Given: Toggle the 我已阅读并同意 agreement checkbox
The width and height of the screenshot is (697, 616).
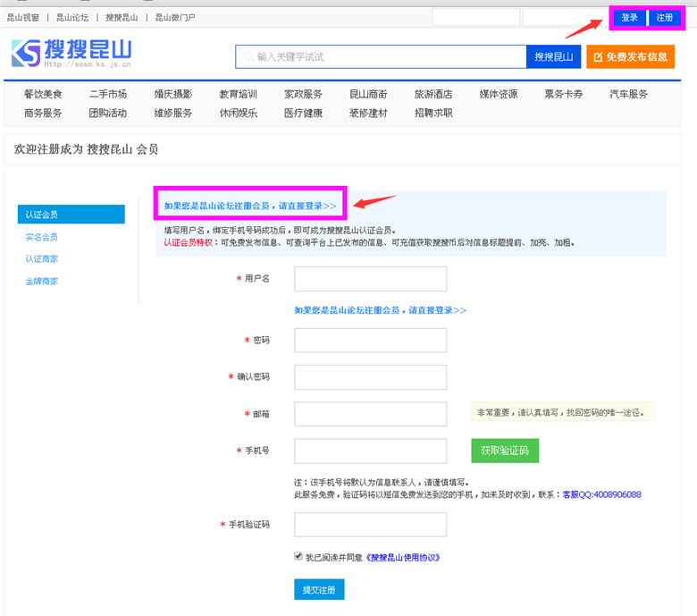Looking at the screenshot, I should (x=298, y=556).
